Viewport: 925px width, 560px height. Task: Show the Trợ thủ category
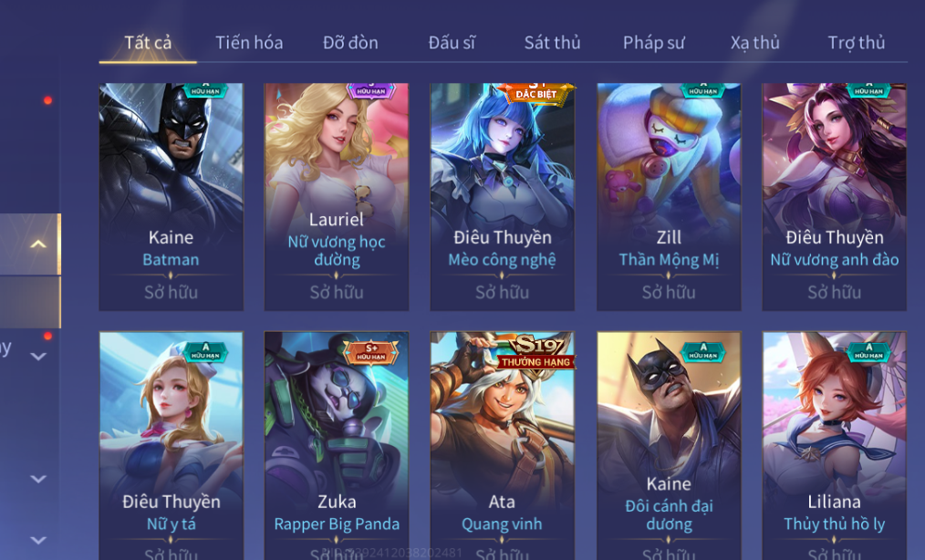(856, 43)
